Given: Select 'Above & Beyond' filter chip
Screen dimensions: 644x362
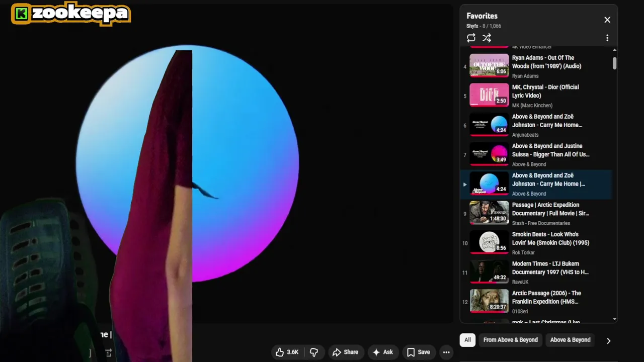Looking at the screenshot, I should (x=570, y=340).
